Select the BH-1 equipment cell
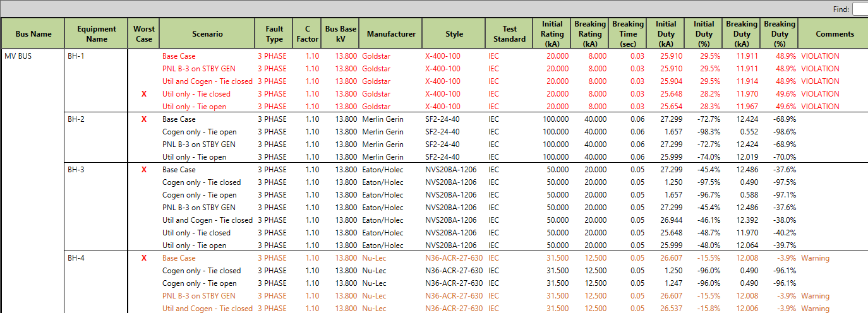 tap(76, 56)
